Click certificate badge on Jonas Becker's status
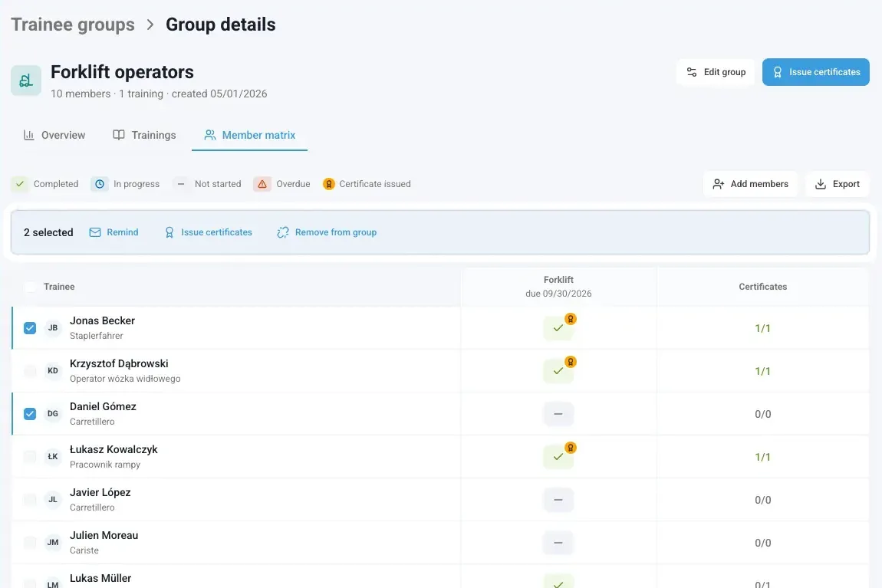Viewport: 882px width, 588px height. [571, 319]
